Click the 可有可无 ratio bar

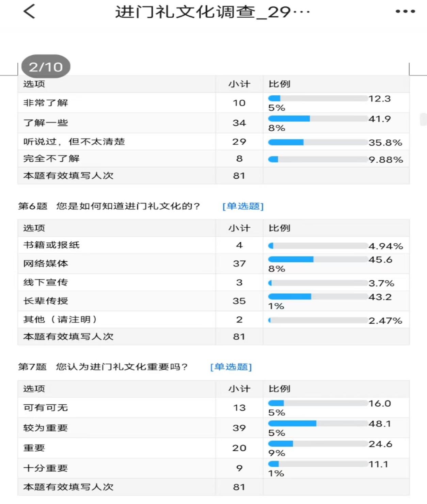pyautogui.click(x=318, y=403)
